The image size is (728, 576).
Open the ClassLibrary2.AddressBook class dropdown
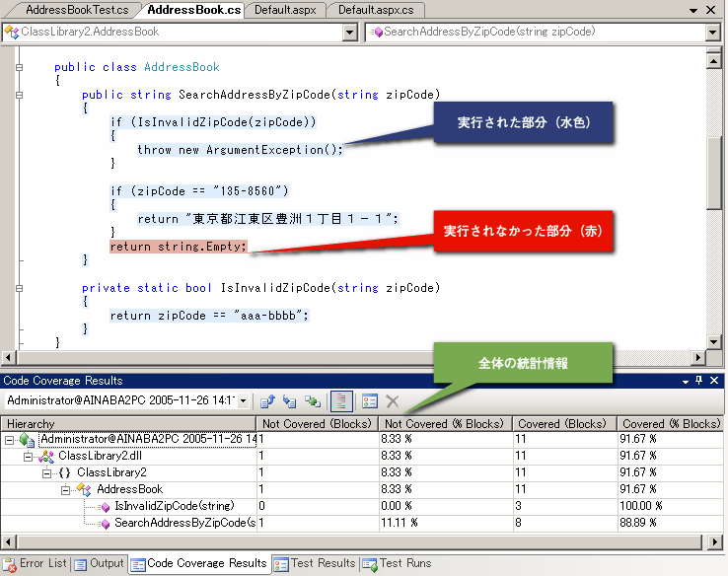(349, 33)
